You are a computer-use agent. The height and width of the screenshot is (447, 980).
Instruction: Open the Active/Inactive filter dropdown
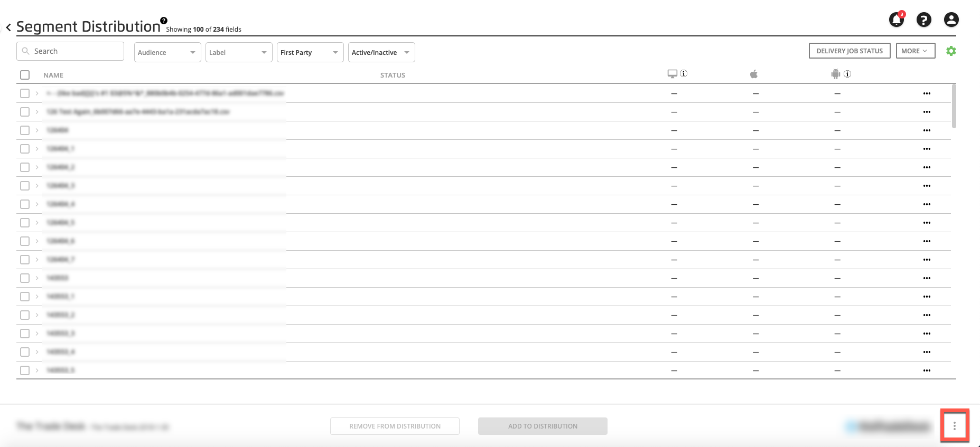(x=381, y=52)
